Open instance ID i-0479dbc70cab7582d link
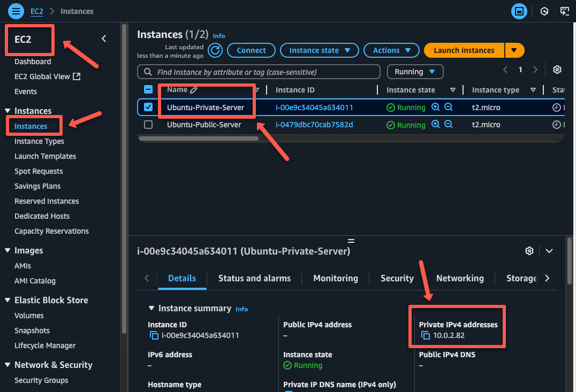 (x=314, y=125)
